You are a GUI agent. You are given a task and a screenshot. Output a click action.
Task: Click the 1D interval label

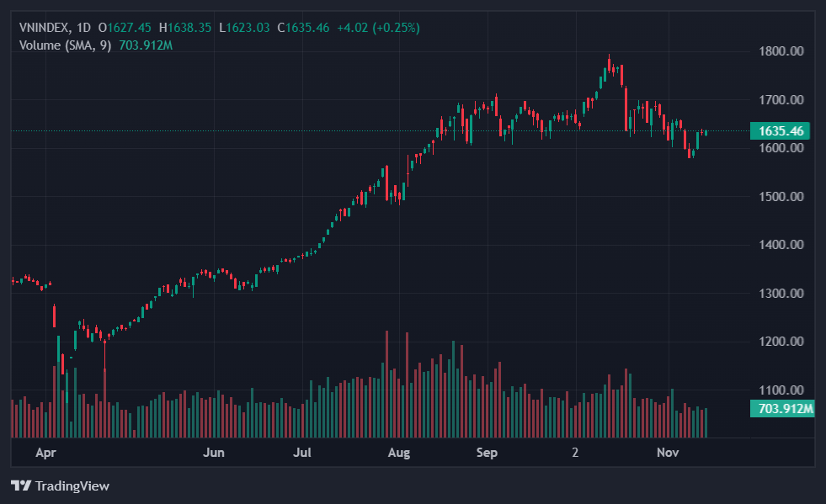tap(83, 28)
